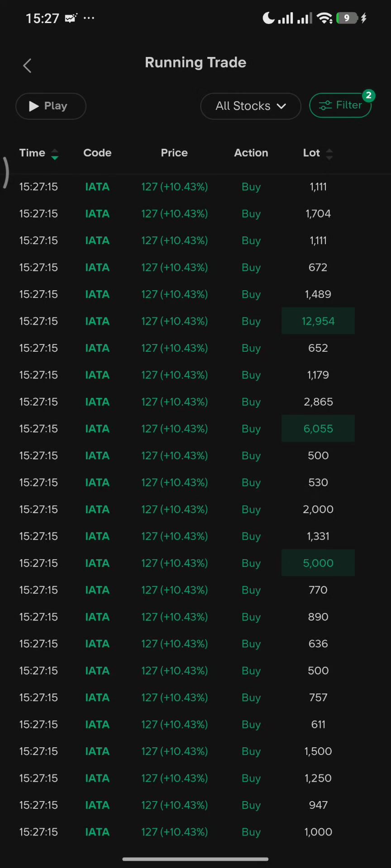Tap the bottom home gesture bar
Viewport: 391px width, 868px height.
click(195, 859)
